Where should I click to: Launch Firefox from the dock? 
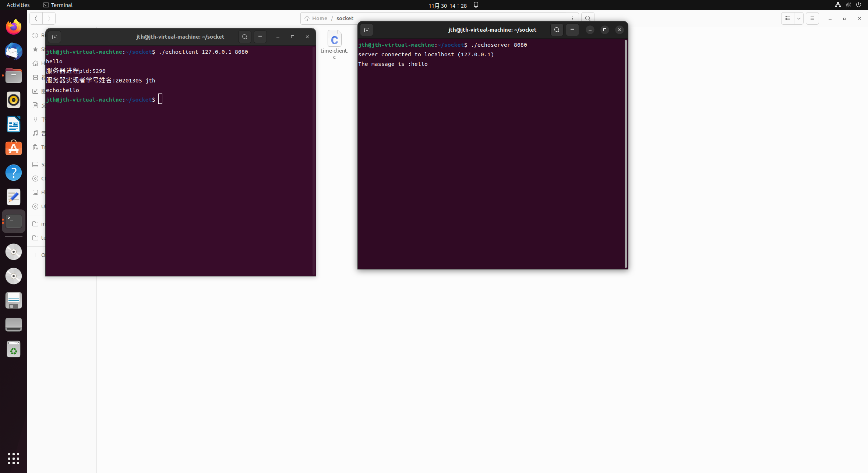pyautogui.click(x=14, y=27)
